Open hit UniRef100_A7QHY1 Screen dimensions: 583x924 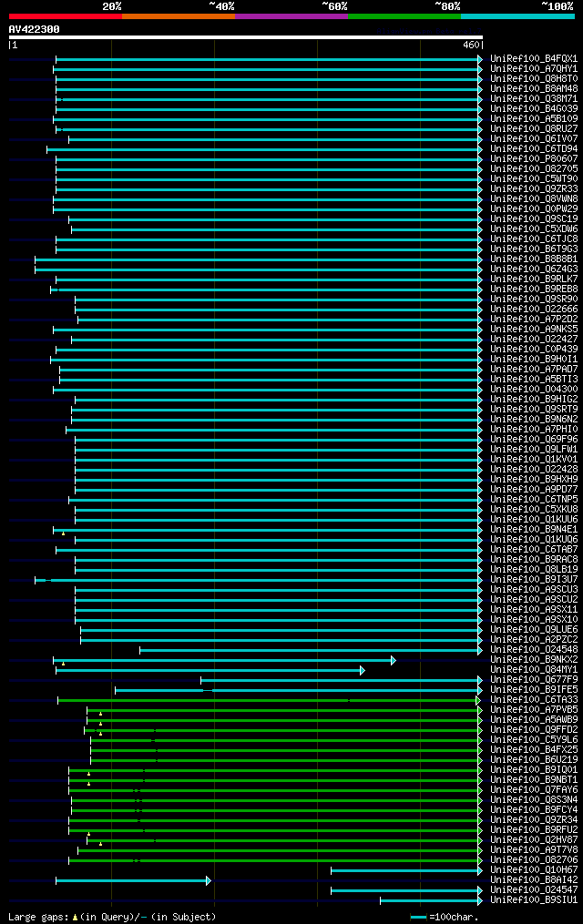(x=534, y=69)
